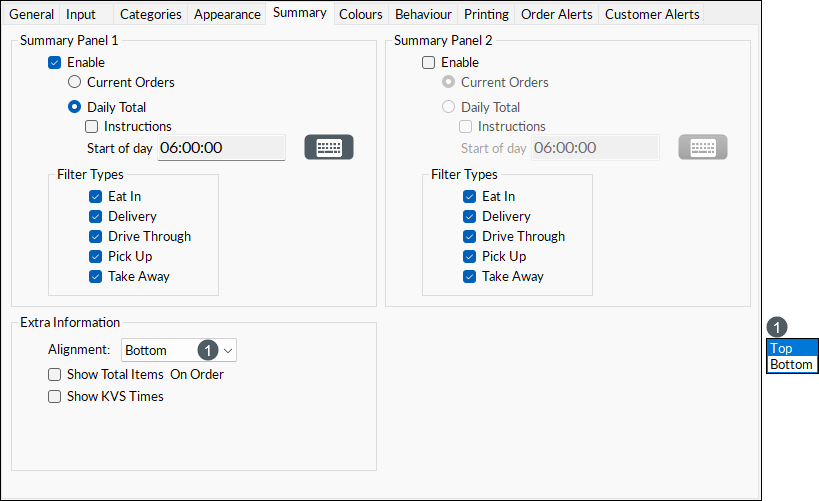Open the Order Alerts tab
The height and width of the screenshot is (501, 819).
pos(557,14)
